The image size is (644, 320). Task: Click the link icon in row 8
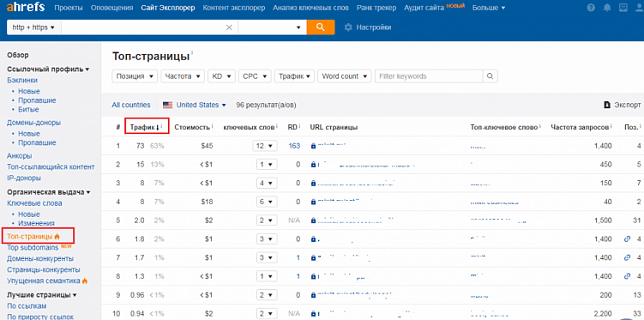click(x=627, y=276)
